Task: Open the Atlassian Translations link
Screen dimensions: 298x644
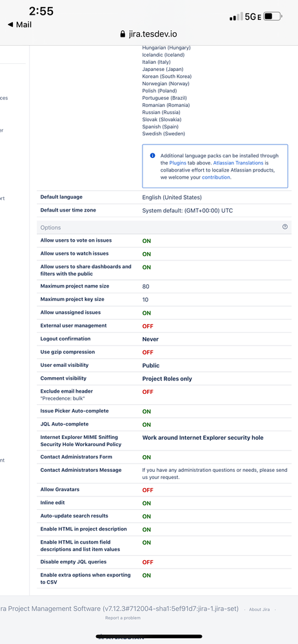Action: tap(239, 163)
